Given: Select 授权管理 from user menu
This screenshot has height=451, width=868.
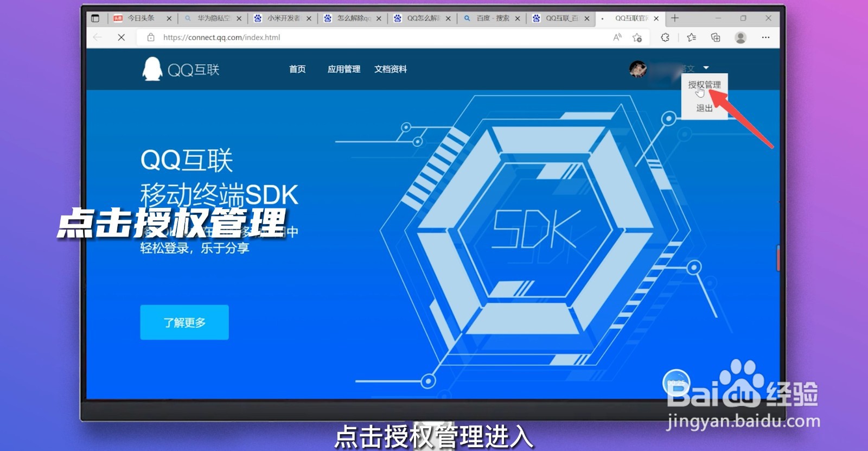Looking at the screenshot, I should (704, 85).
